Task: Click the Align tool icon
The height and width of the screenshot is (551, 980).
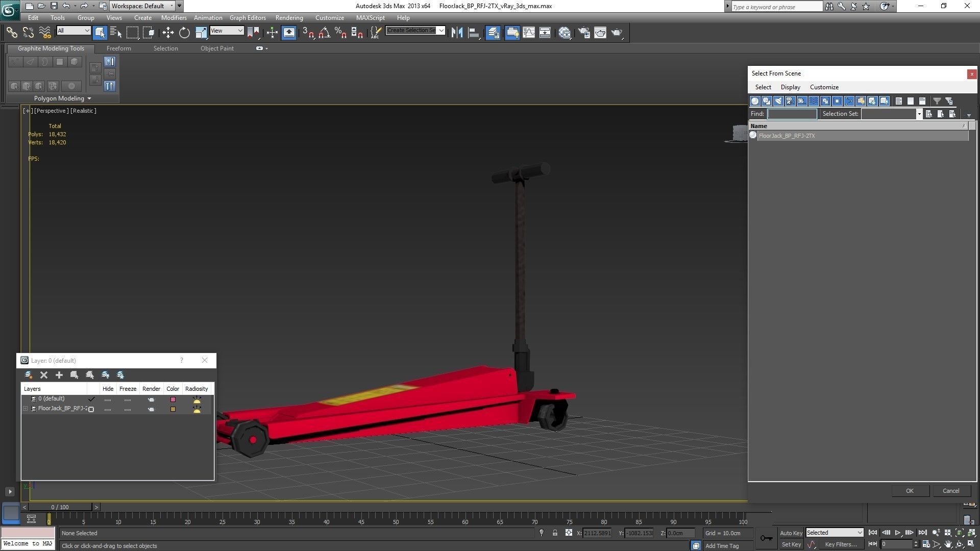Action: [x=474, y=33]
